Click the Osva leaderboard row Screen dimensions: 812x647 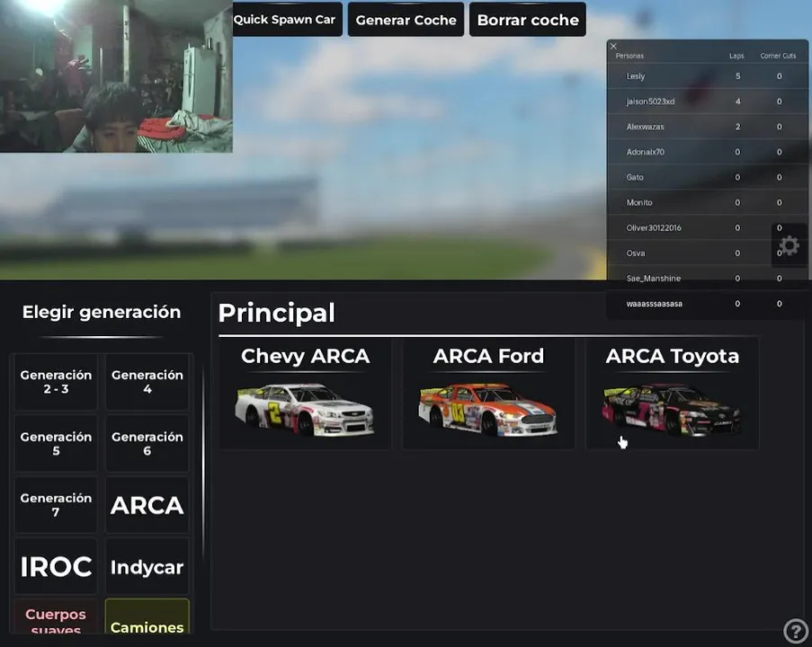[x=707, y=253]
